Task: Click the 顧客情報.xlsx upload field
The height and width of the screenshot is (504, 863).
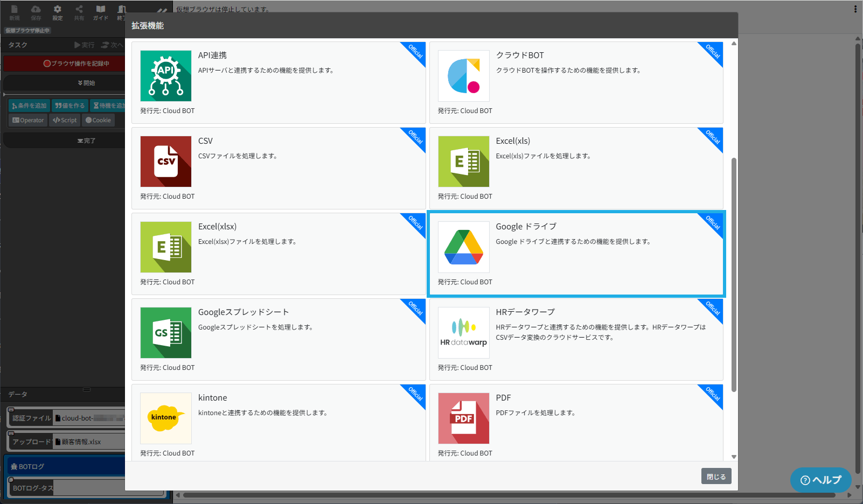Action: click(x=89, y=442)
